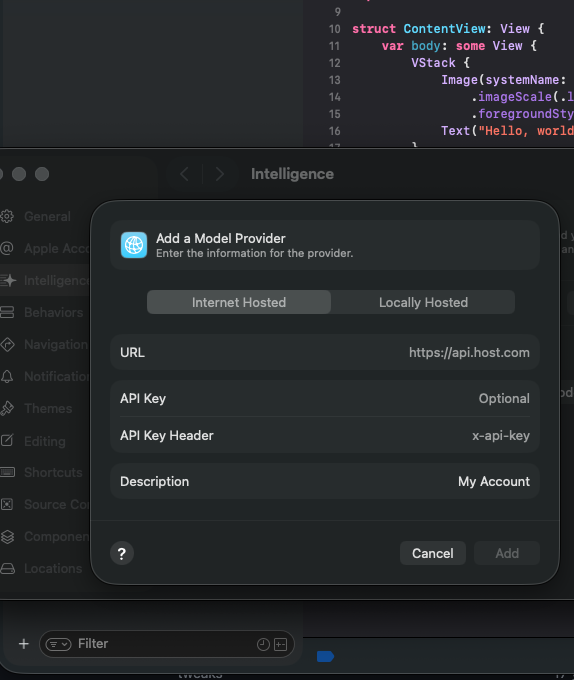Click code line 'struct ContentView: View {'
This screenshot has width=574, height=680.
pyautogui.click(x=448, y=29)
